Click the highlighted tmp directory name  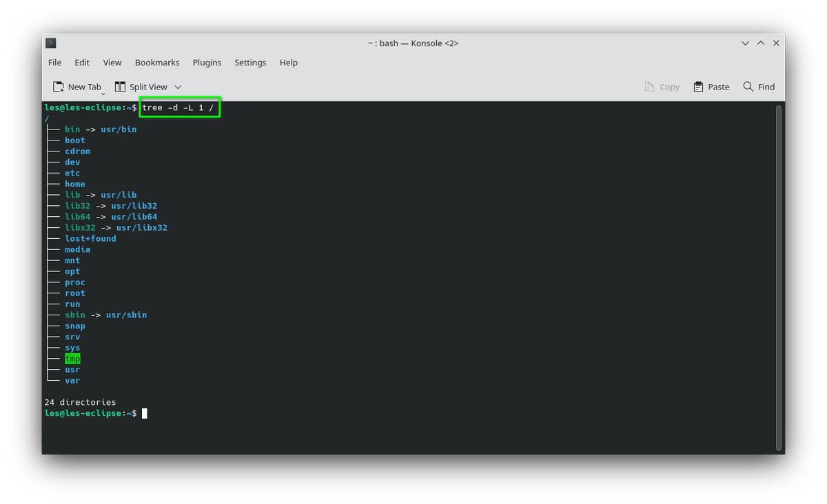point(72,358)
